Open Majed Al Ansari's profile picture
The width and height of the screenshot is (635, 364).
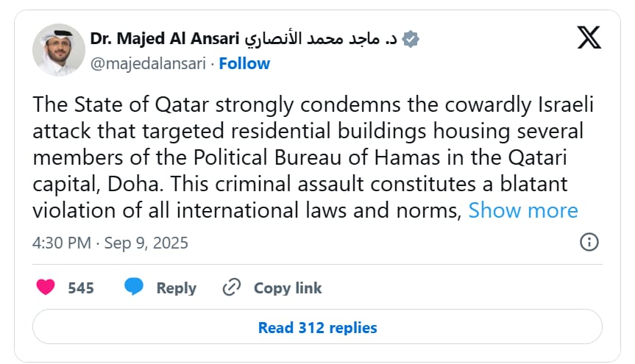click(59, 50)
